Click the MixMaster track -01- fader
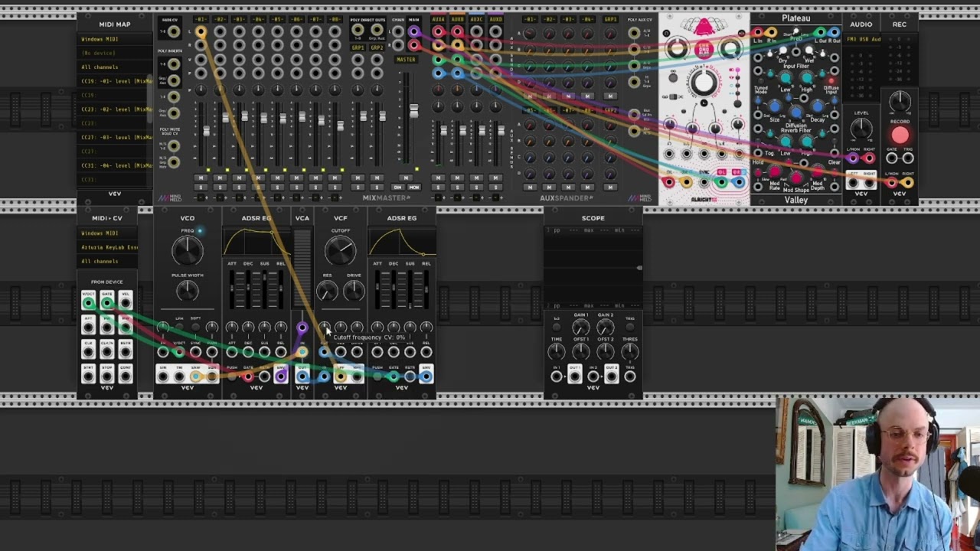 [x=206, y=130]
